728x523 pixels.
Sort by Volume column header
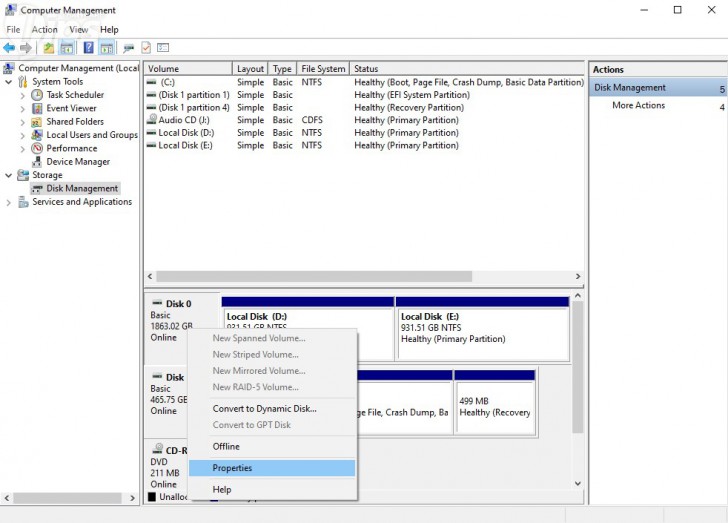tap(188, 69)
